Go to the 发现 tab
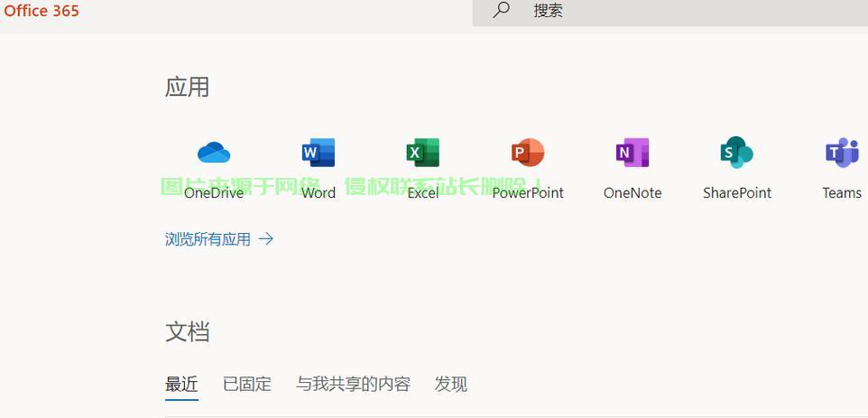Viewport: 868px width, 418px height. [x=451, y=384]
